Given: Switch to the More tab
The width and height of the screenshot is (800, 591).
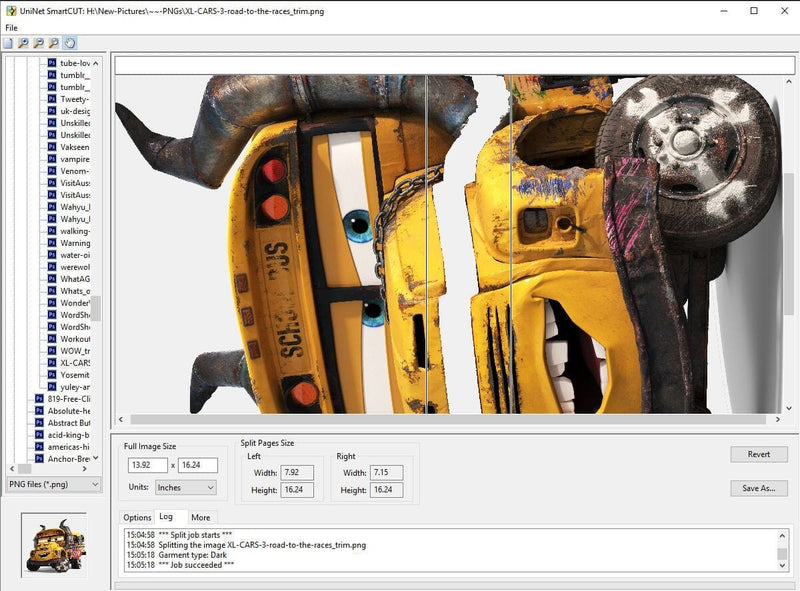Looking at the screenshot, I should click(x=201, y=518).
